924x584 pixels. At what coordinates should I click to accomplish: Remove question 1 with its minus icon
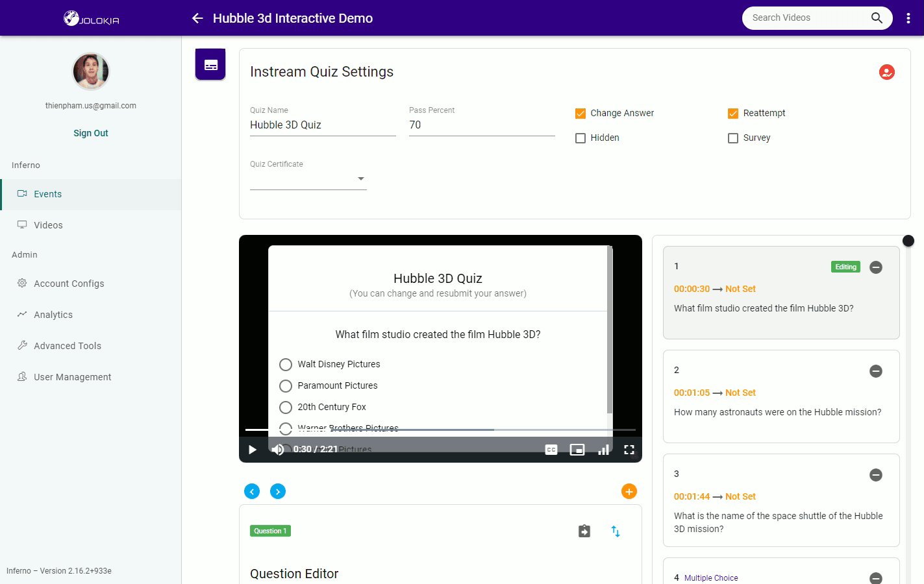pos(875,267)
